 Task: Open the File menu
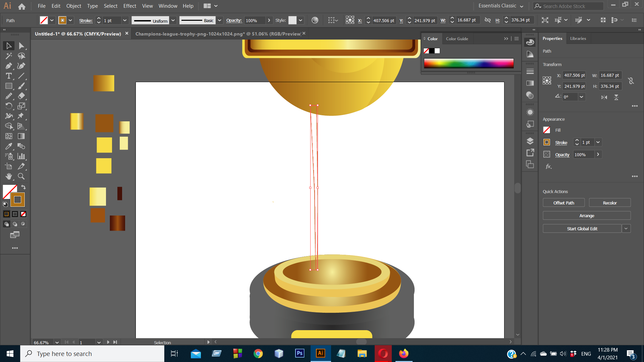point(42,6)
